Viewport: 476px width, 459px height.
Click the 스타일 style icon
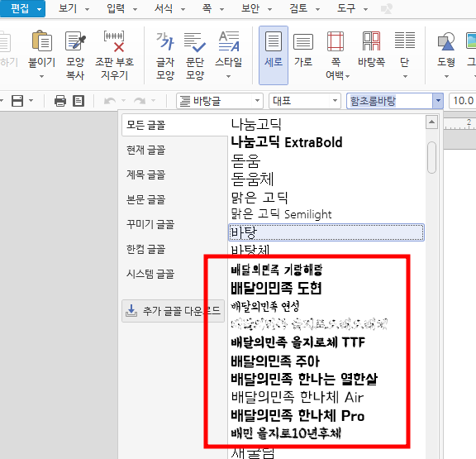pos(229,41)
